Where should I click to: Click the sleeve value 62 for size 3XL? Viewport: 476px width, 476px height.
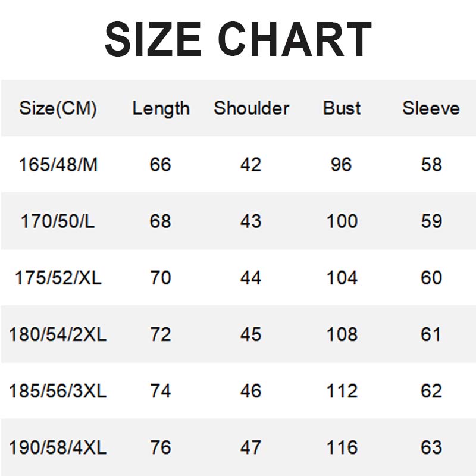click(431, 391)
